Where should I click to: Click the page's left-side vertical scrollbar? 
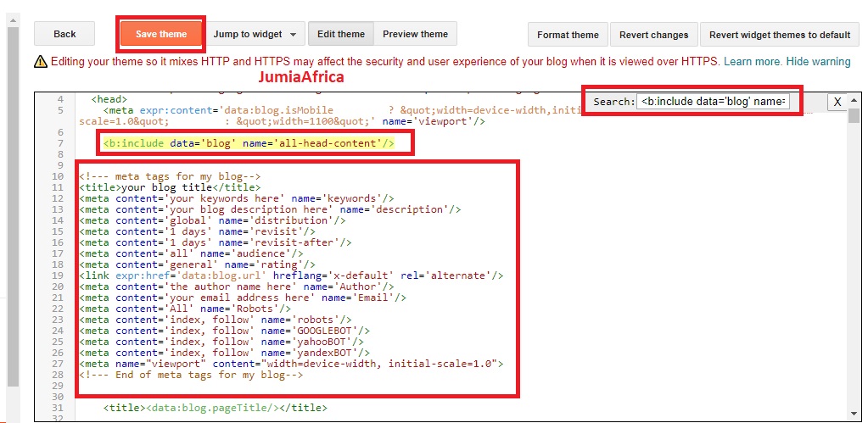point(12,212)
